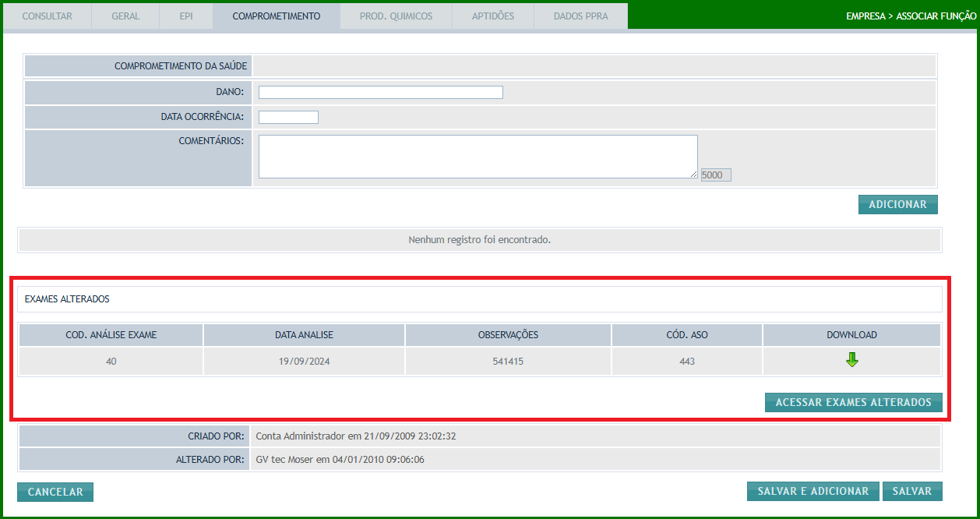Open the CONSULTAR tab

coord(47,16)
